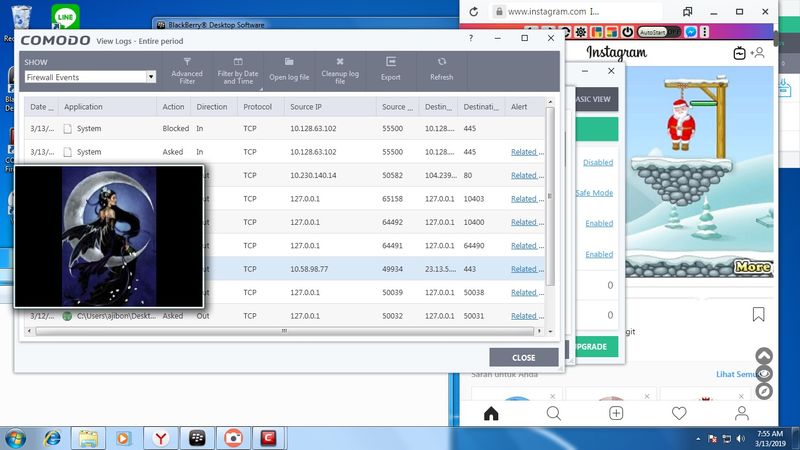Open the Advanced Filter tool
Image resolution: width=800 pixels, height=450 pixels.
coord(187,71)
